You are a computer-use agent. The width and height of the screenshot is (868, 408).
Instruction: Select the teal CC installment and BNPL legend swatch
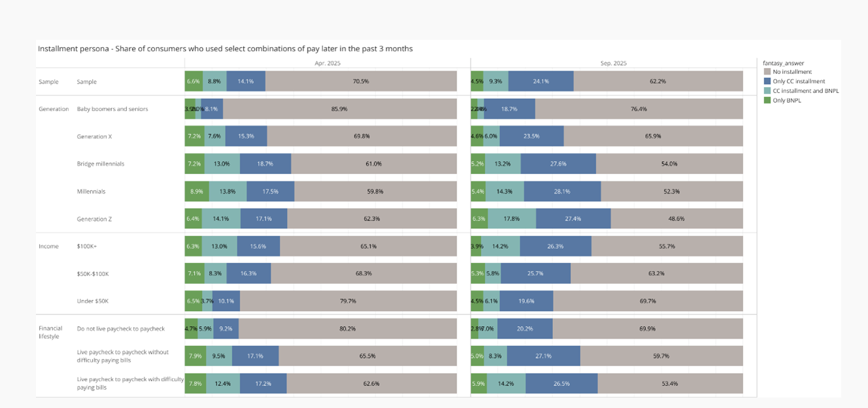coord(767,91)
